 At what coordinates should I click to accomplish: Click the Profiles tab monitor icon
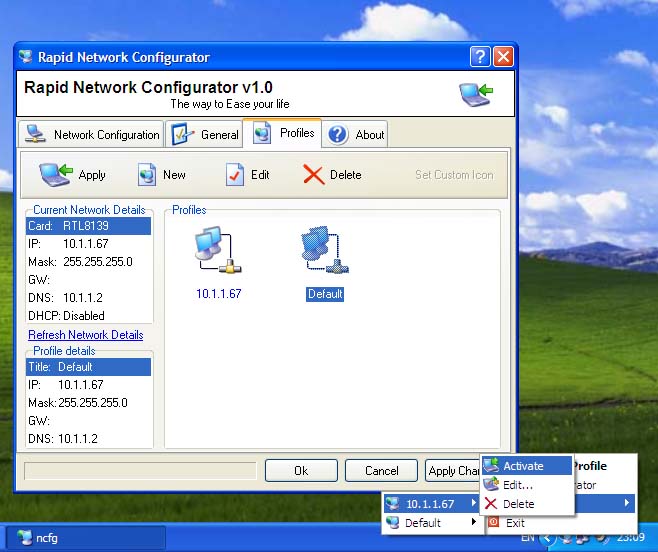(262, 133)
